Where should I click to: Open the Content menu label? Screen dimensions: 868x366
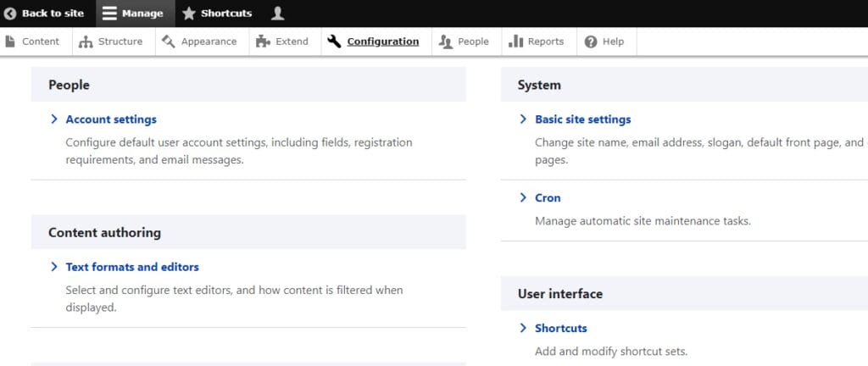point(41,42)
